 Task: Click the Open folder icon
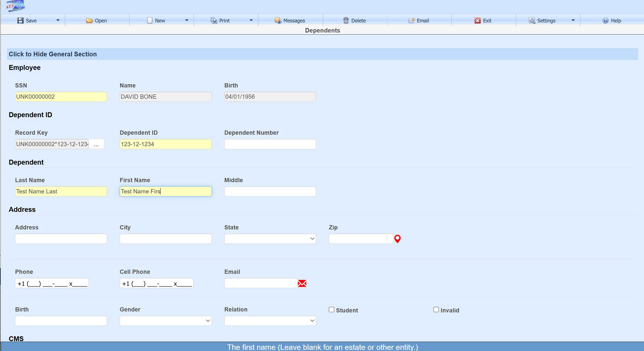pyautogui.click(x=89, y=21)
